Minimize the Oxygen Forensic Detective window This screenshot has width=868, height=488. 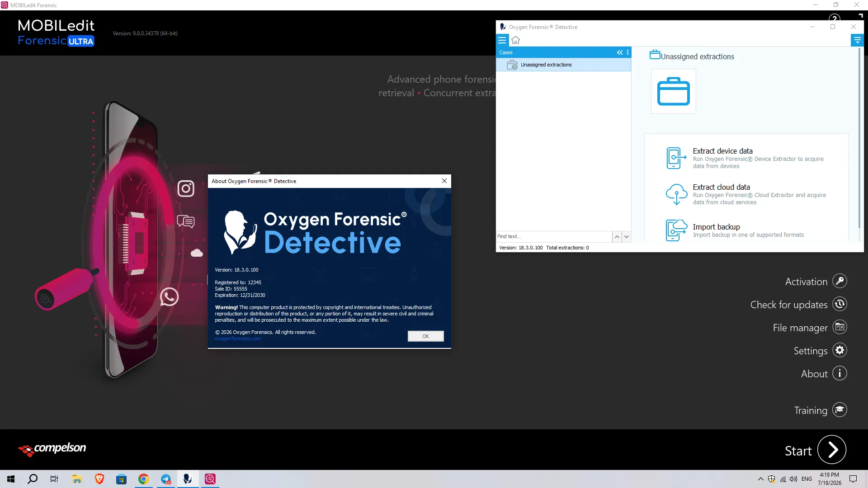coord(812,27)
